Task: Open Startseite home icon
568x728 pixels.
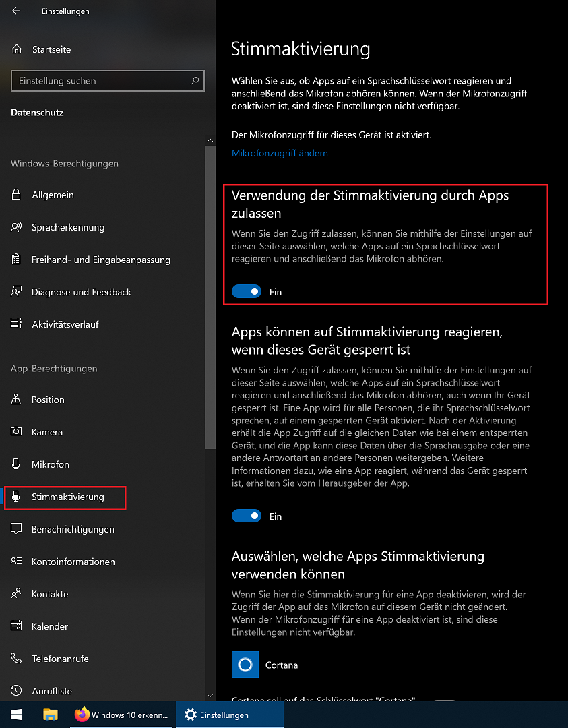Action: 16,49
